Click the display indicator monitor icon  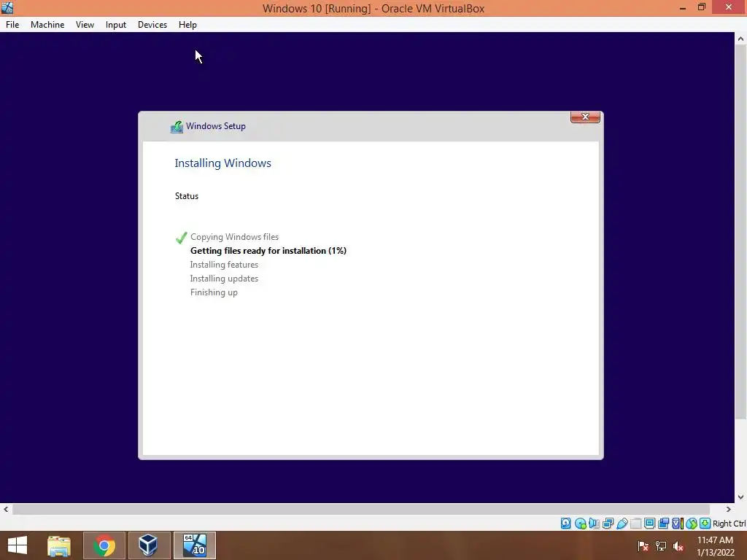(x=649, y=524)
